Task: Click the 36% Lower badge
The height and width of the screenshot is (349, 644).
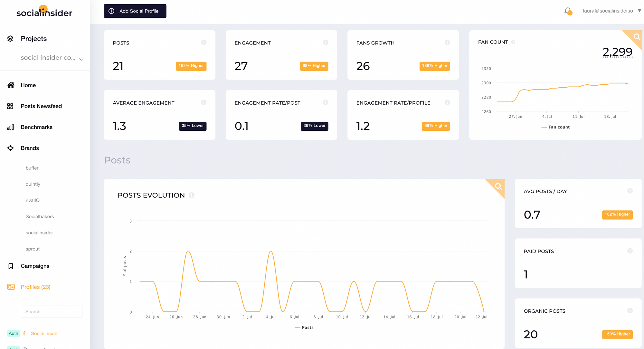Action: pyautogui.click(x=314, y=126)
